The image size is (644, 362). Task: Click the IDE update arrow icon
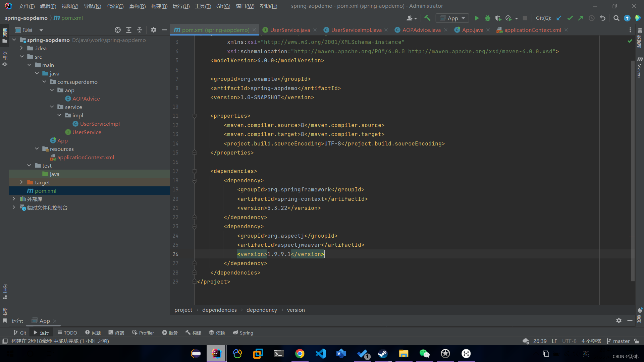pyautogui.click(x=627, y=18)
